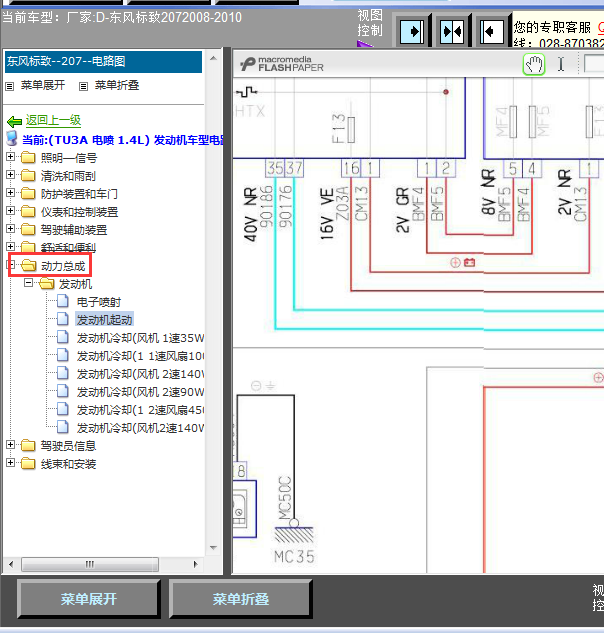Click the bottom 菜单展开 button

coord(89,599)
